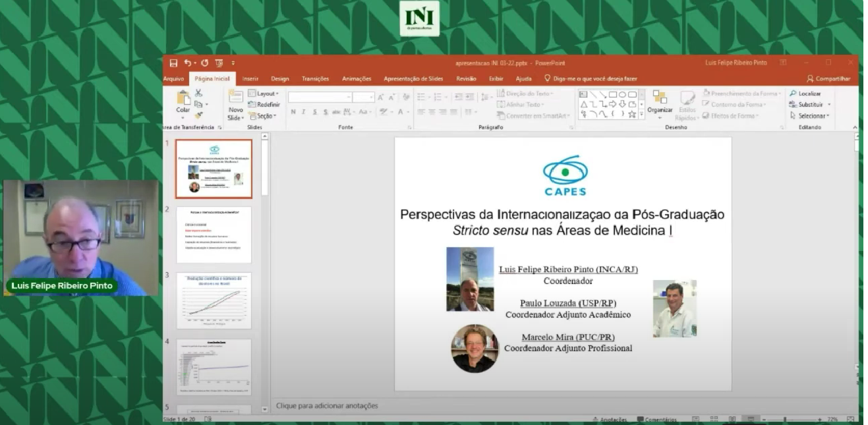Viewport: 868px width, 425px height.
Task: Toggle Bold (N) formatting
Action: [293, 112]
